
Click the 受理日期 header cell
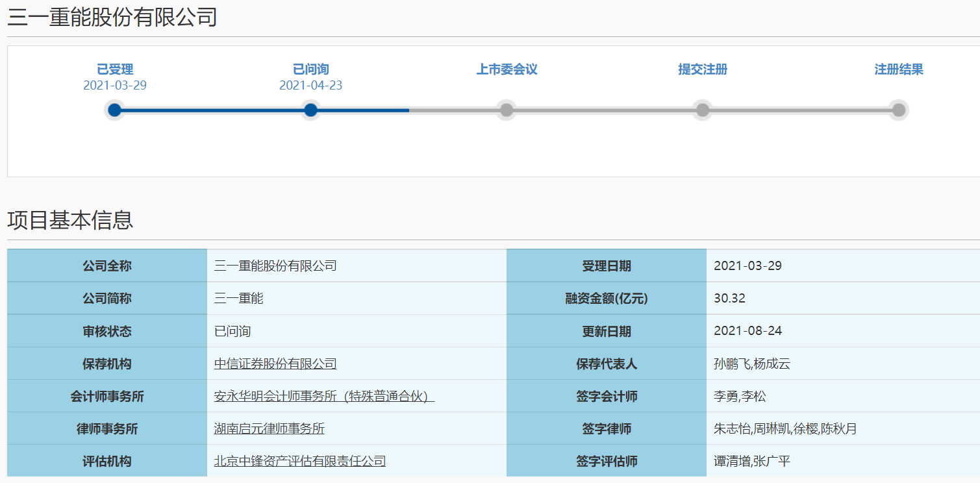point(607,266)
